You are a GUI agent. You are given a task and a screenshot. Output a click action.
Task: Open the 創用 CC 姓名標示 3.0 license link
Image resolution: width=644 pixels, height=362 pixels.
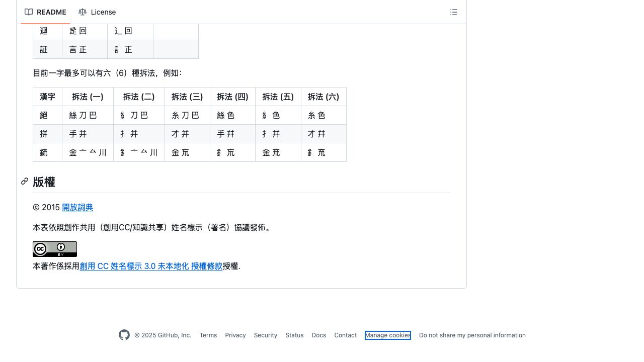pyautogui.click(x=151, y=266)
